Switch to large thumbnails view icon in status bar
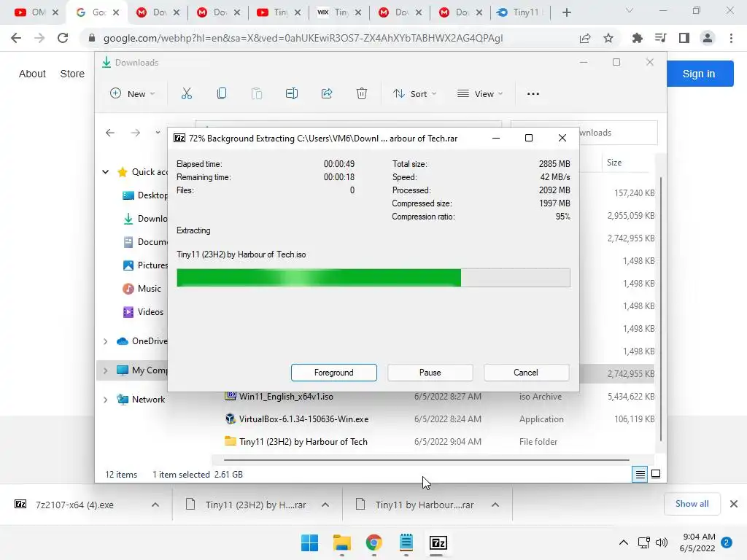 click(656, 474)
